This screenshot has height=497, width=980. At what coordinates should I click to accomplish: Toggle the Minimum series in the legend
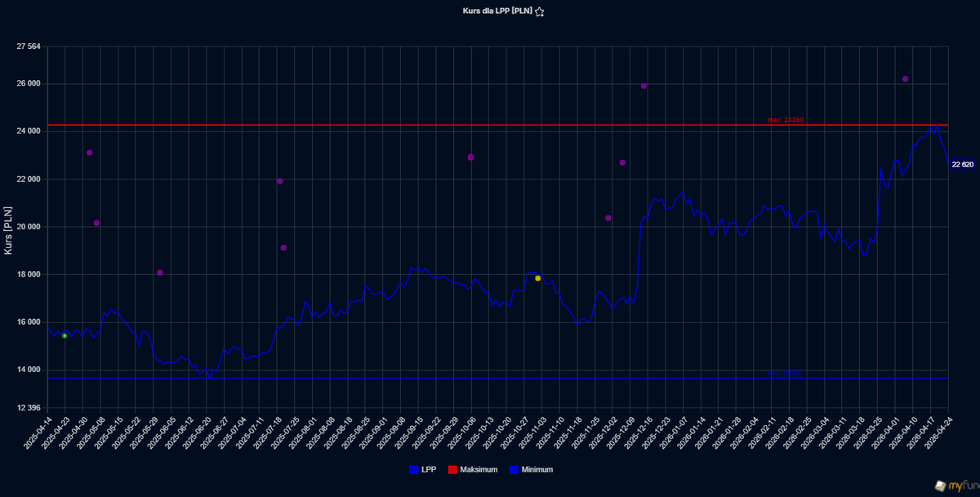pos(531,470)
